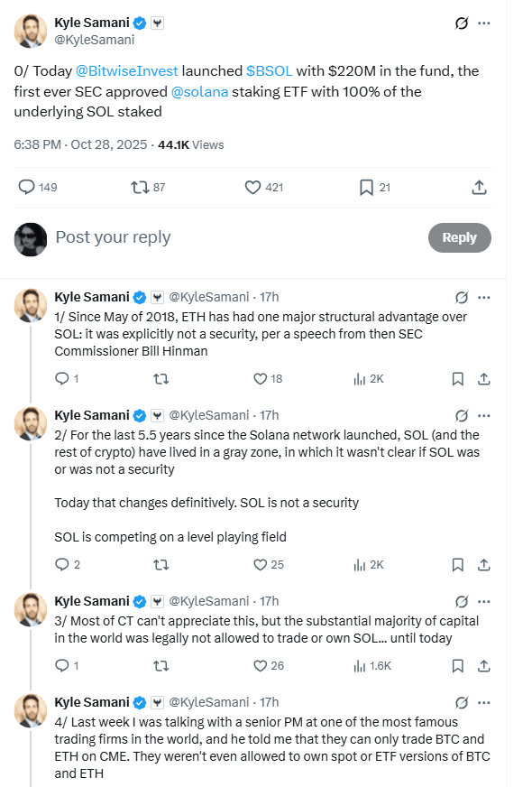Share the main tweet using the upload icon

[479, 188]
